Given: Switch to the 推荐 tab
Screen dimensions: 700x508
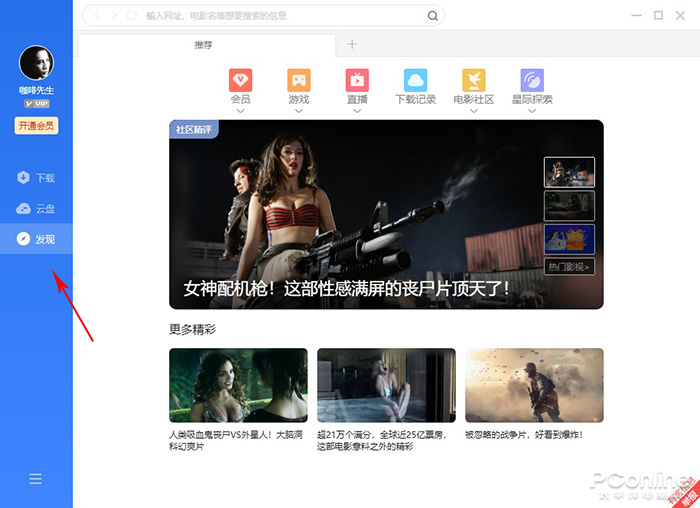Looking at the screenshot, I should point(204,45).
